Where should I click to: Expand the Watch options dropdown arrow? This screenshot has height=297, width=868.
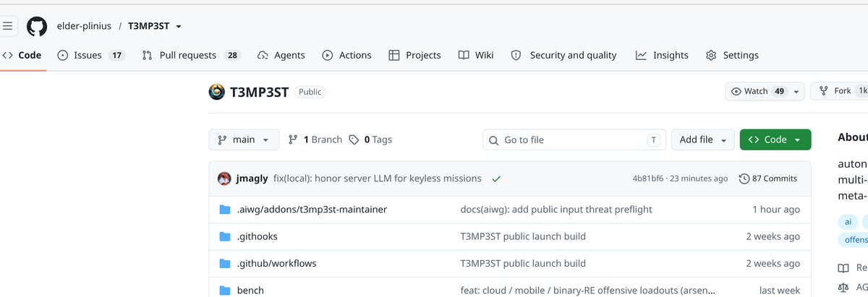pos(796,91)
